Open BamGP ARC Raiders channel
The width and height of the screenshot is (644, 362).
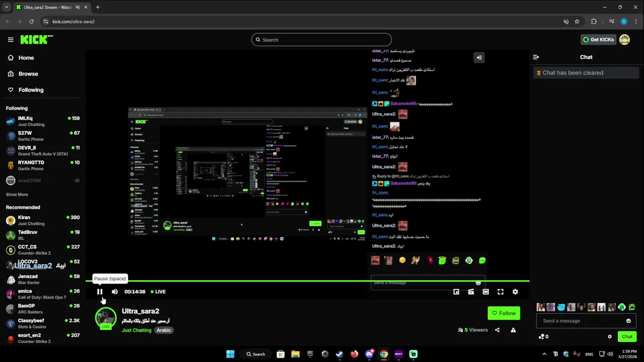(43, 309)
